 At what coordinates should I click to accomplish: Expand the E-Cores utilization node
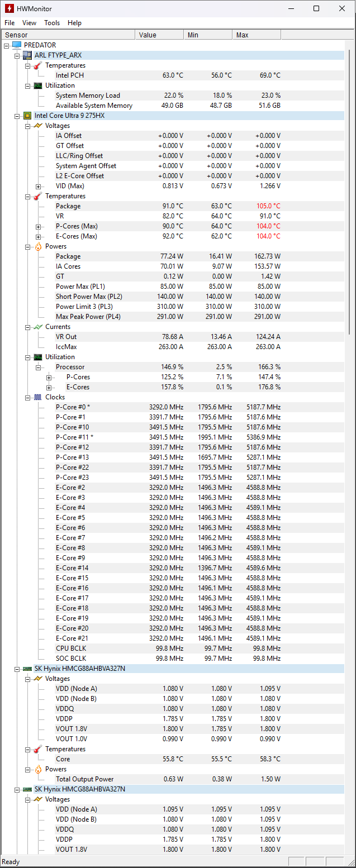coord(49,387)
